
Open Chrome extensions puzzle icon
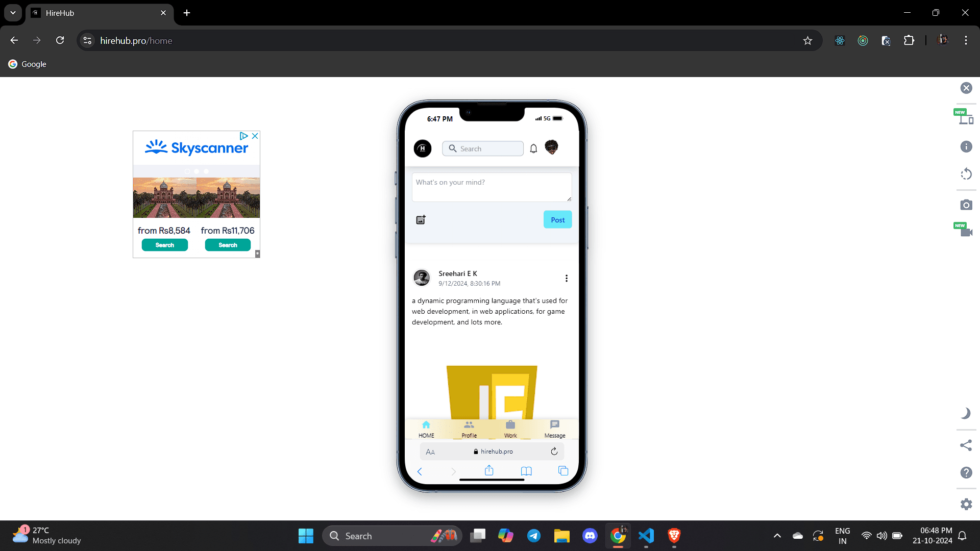pyautogui.click(x=909, y=40)
